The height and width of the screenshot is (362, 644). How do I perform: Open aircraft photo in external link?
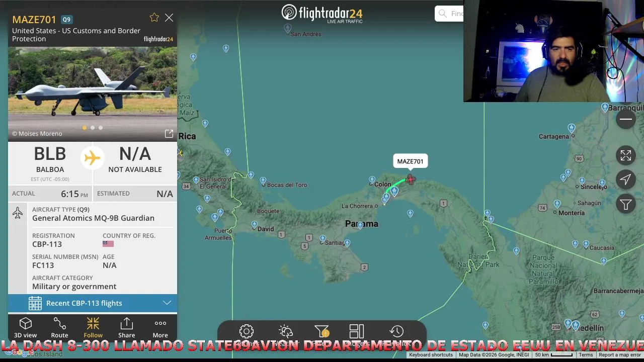point(169,134)
